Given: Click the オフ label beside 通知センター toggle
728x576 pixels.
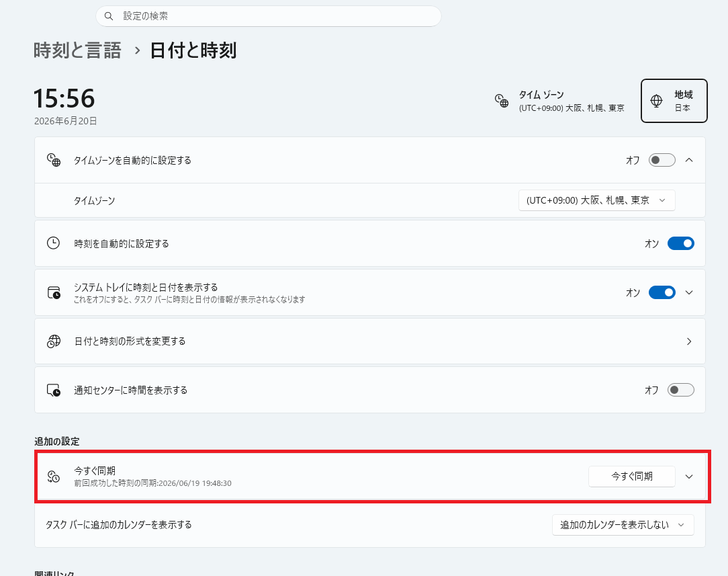Looking at the screenshot, I should (x=651, y=390).
